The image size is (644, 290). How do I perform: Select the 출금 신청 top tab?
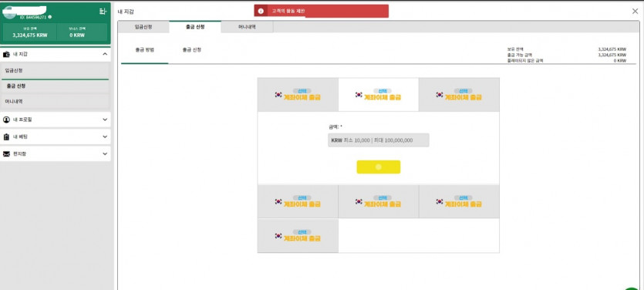click(x=195, y=27)
